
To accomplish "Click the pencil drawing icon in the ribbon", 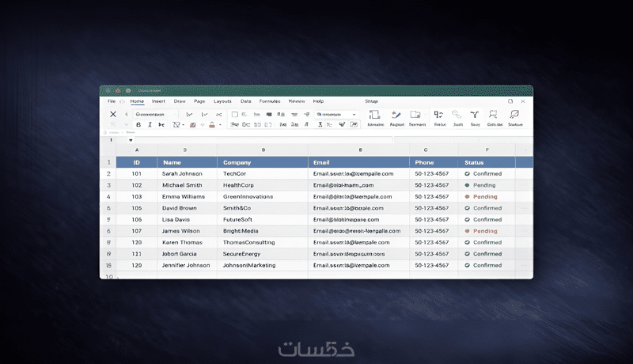I will [x=396, y=115].
